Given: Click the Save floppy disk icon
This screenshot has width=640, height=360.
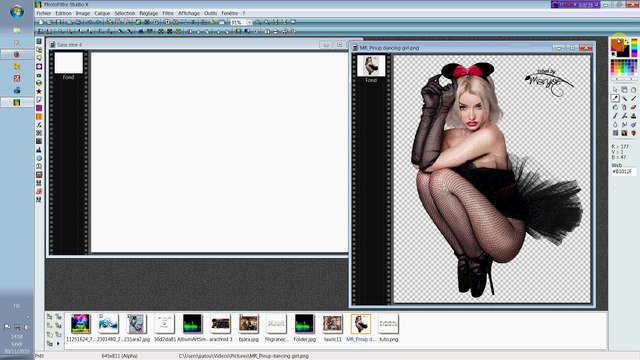Looking at the screenshot, I should point(58,22).
